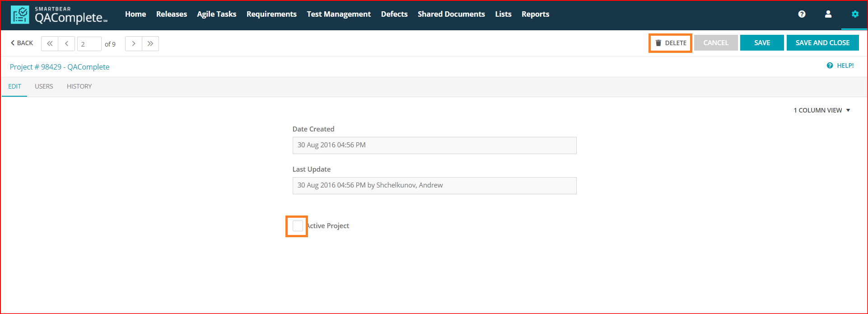Screen dimensions: 868x314
Task: Expand the 1 Column View dropdown
Action: coord(821,110)
